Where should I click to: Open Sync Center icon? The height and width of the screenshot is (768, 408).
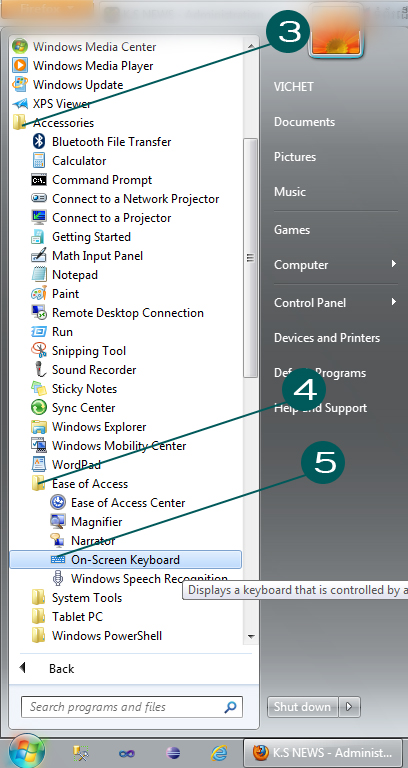click(39, 408)
